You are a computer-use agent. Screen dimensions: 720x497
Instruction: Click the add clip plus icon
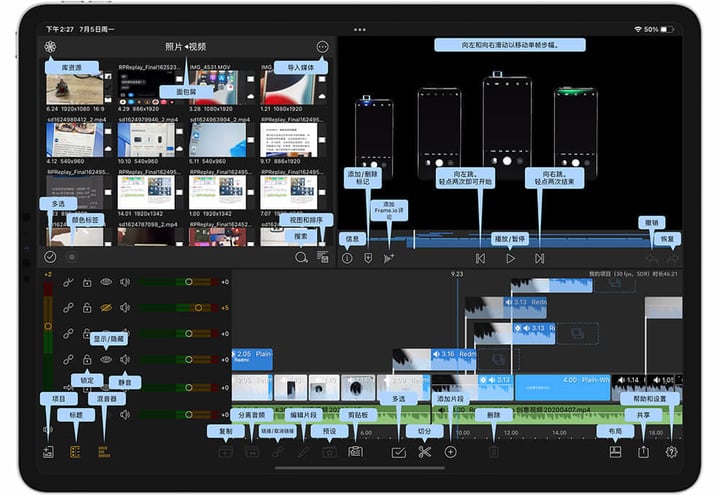pyautogui.click(x=450, y=452)
